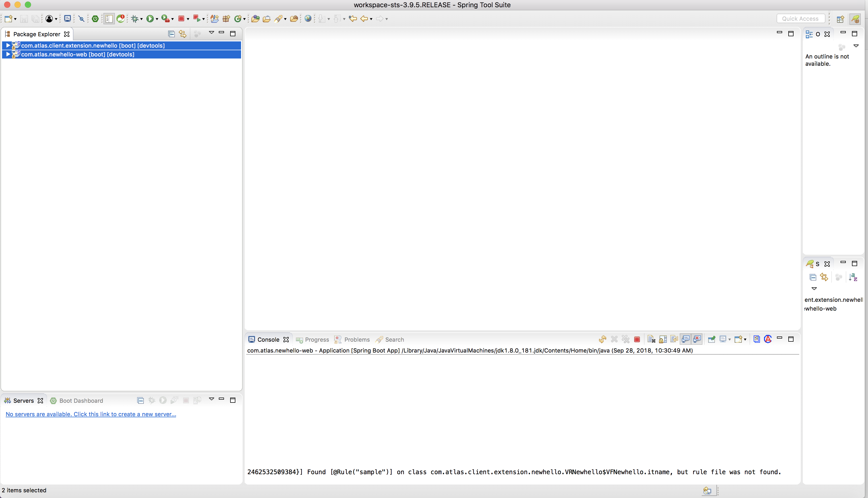Click Relaunch yellow arrows icon in Console
868x498 pixels.
point(602,339)
